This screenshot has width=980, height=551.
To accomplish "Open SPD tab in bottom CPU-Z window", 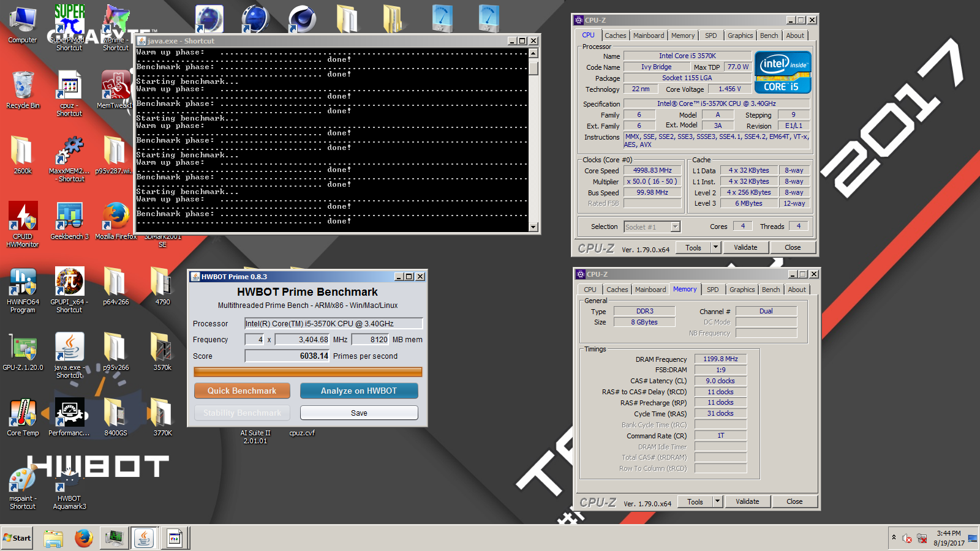I will coord(713,290).
